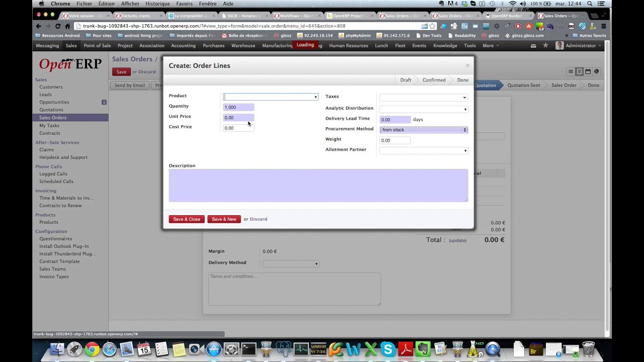
Task: Open the OpenERP messages envelope icon
Action: click(x=533, y=46)
